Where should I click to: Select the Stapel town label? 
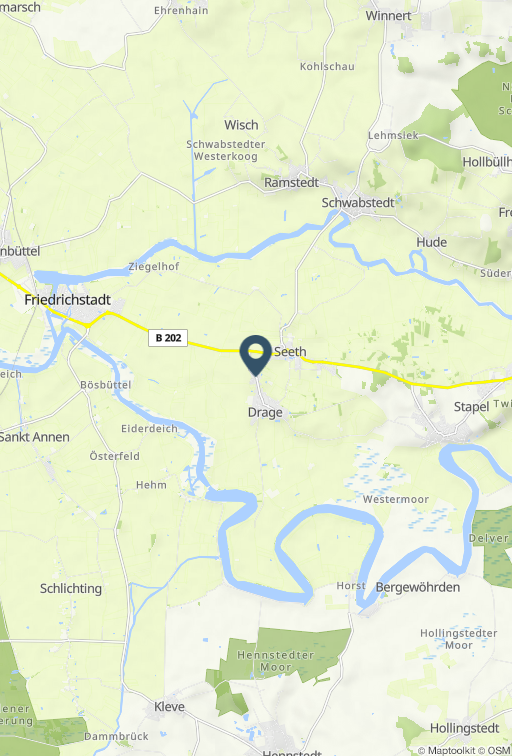471,407
